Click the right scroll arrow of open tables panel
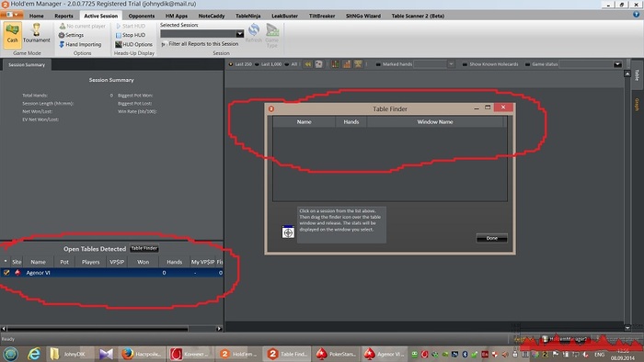Viewport: 644px width, 362px height. pos(219,328)
